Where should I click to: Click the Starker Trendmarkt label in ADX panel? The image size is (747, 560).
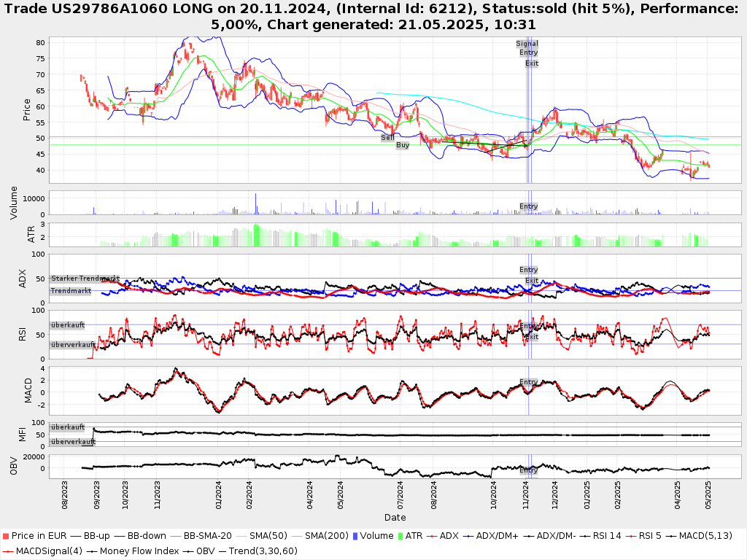tap(85, 279)
